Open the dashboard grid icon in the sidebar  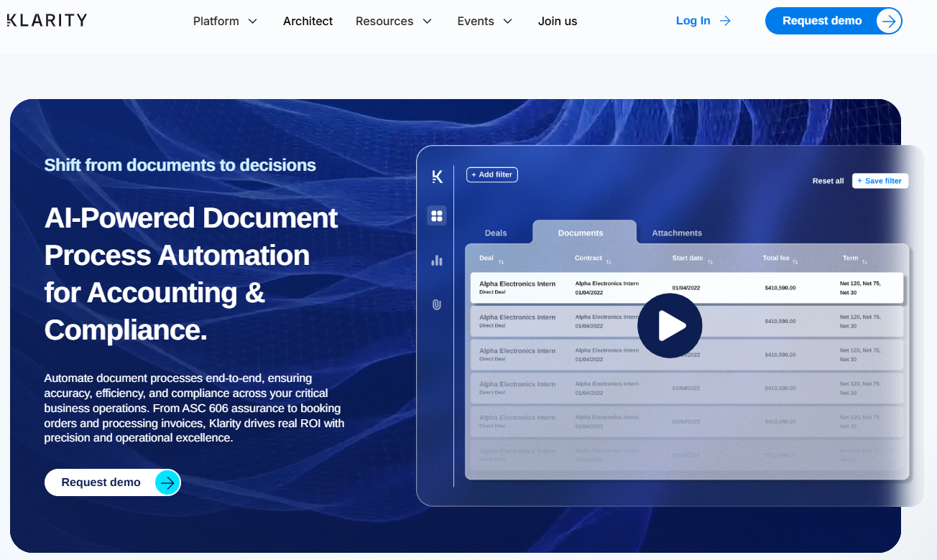pyautogui.click(x=437, y=215)
